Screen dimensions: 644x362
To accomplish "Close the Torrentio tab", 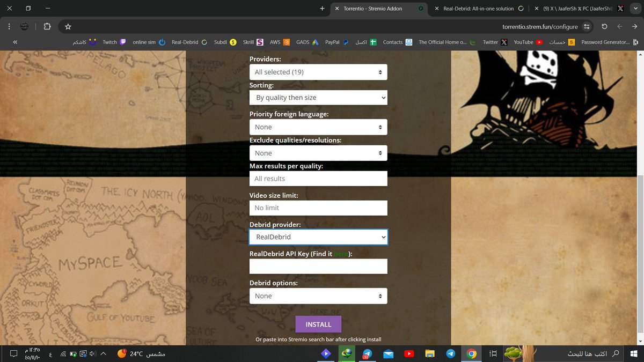I will pos(336,9).
